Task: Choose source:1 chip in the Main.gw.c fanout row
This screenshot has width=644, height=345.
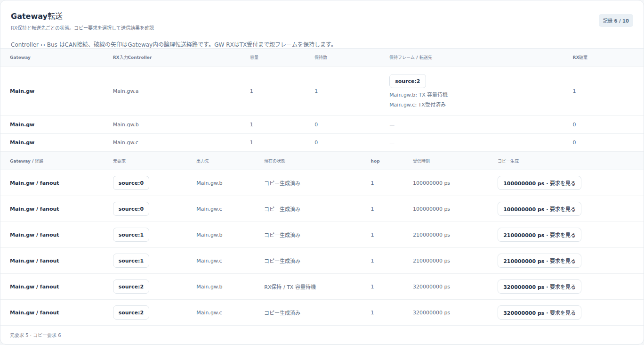Action: (131, 261)
